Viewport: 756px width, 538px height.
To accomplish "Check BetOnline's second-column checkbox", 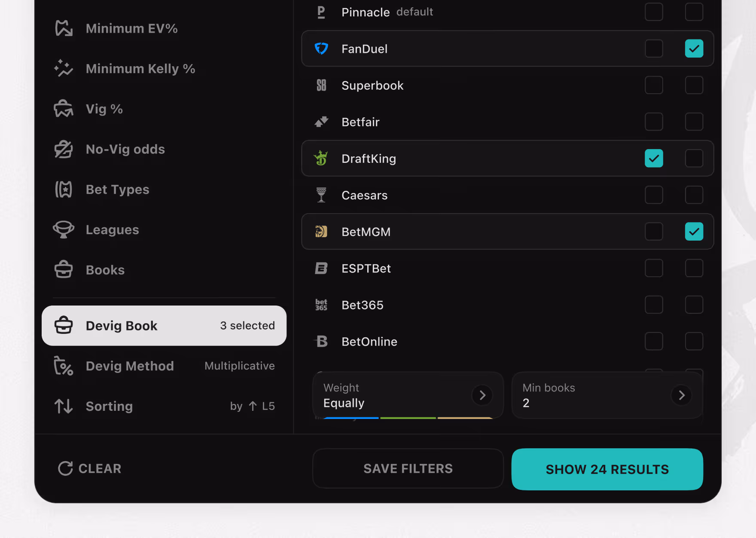I will pos(694,341).
